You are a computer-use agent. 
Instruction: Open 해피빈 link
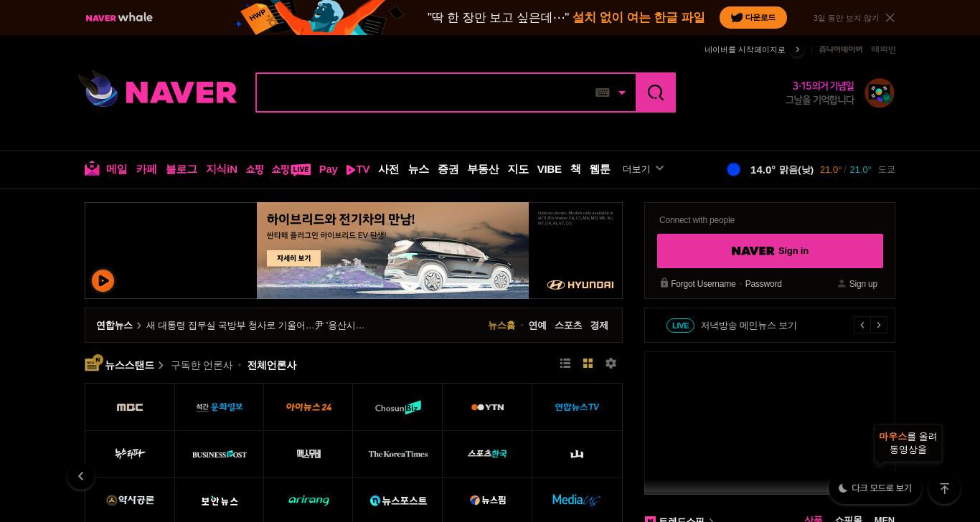coord(883,49)
